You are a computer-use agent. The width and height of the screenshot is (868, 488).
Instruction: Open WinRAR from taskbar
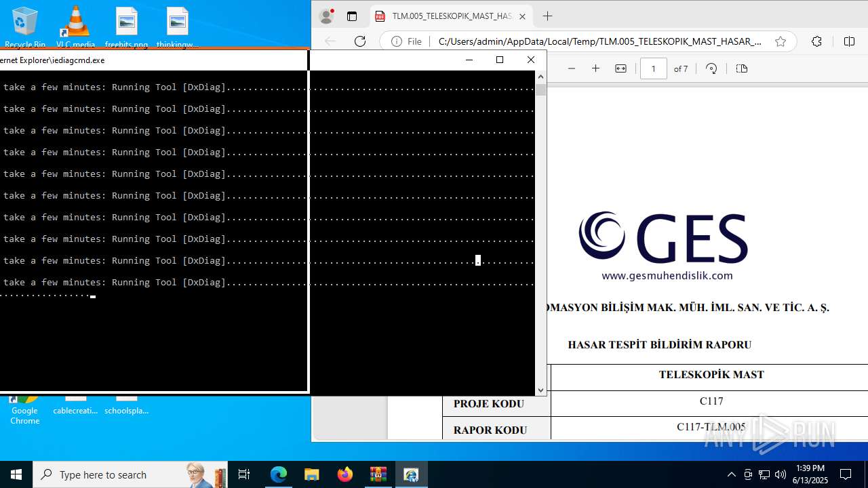378,474
